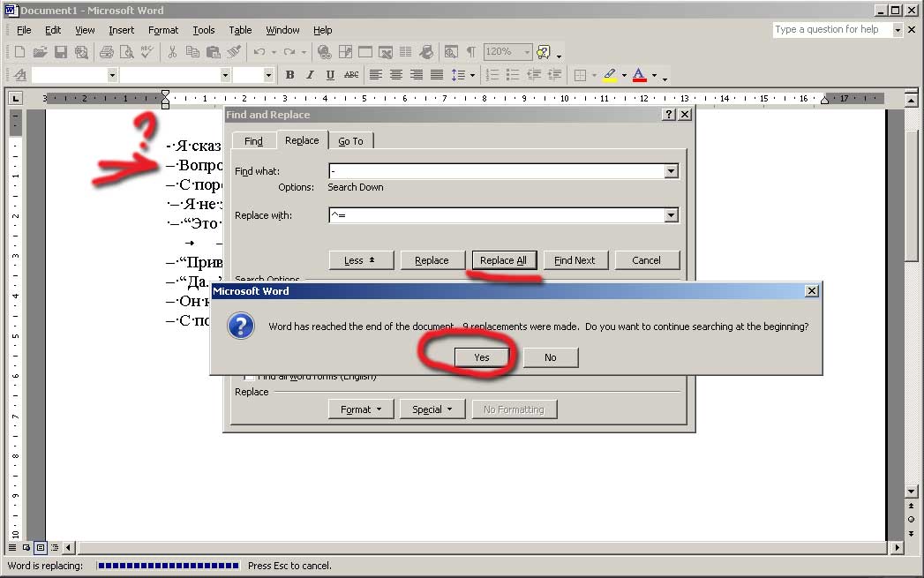Viewport: 924px width, 578px height.
Task: Click the Insert Table icon
Action: click(365, 52)
